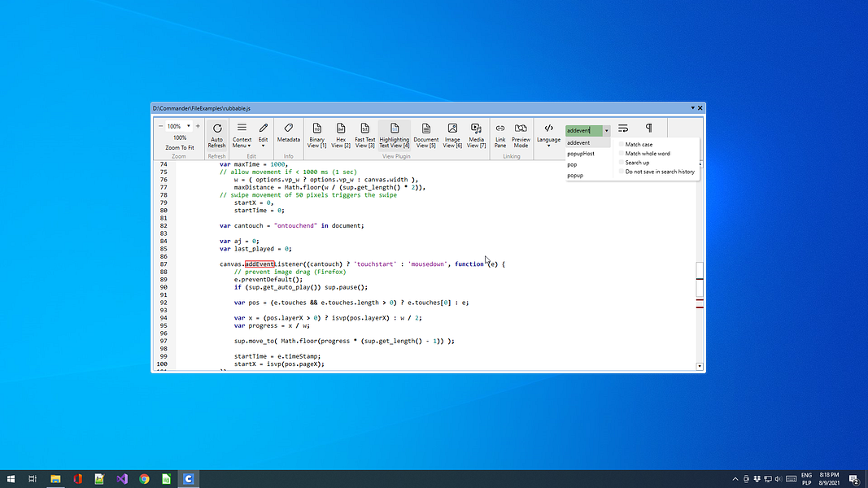Select Fast Text View [3]

(365, 135)
